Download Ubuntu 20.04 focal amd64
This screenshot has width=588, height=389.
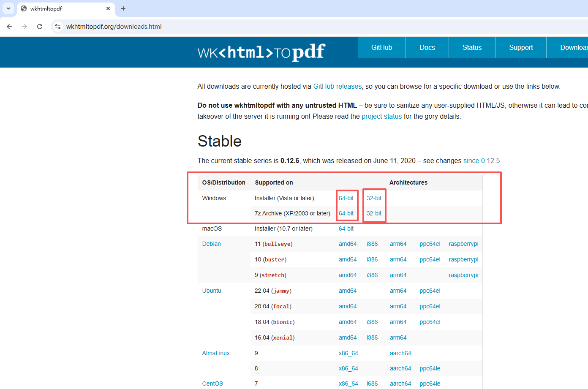(348, 306)
